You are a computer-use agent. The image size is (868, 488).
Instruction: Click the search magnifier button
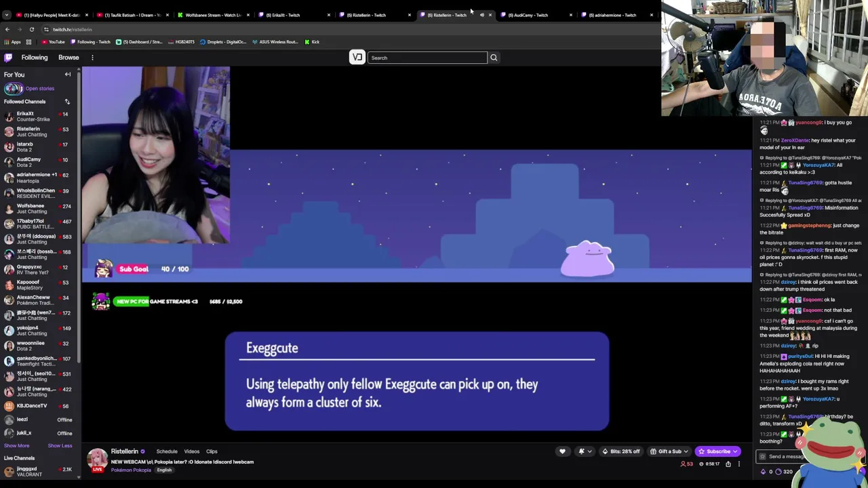pyautogui.click(x=494, y=58)
